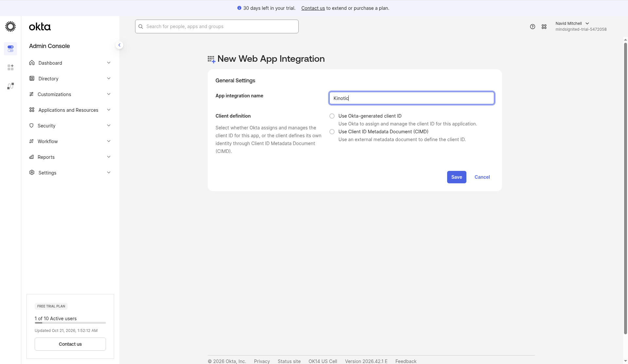
Task: Open the integrations connector rail icon
Action: coord(10,86)
